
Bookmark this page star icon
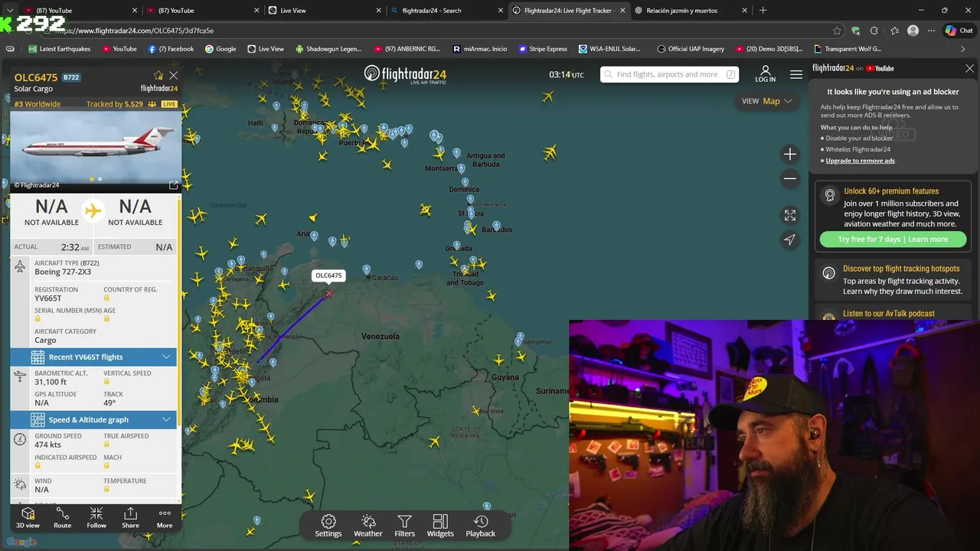[838, 31]
